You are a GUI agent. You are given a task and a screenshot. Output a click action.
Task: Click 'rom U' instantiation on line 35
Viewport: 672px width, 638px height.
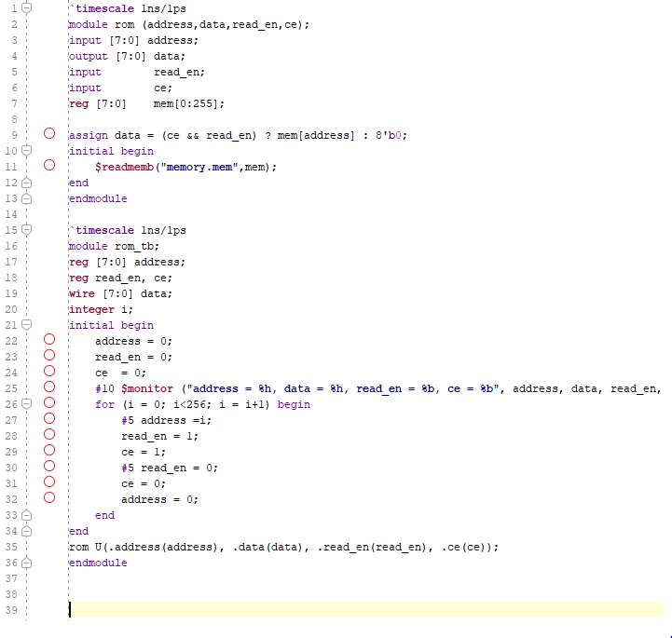coord(86,548)
